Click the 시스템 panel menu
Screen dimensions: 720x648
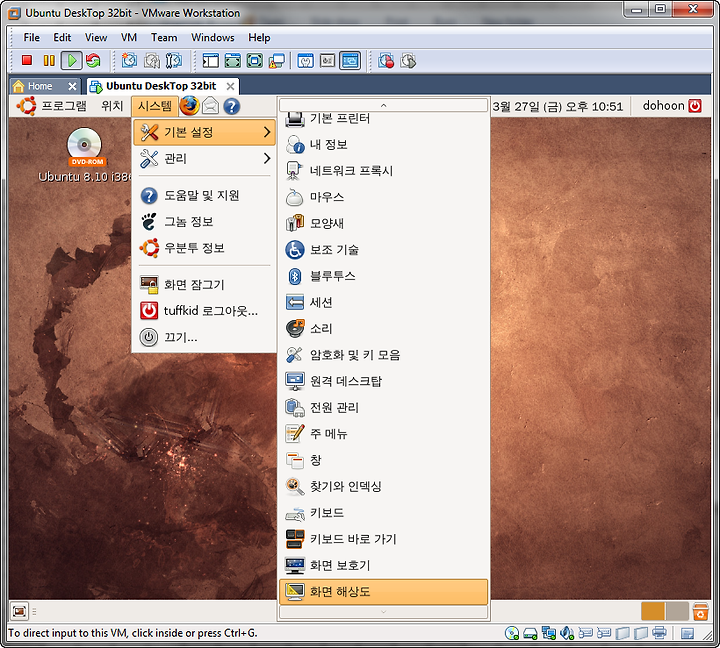pyautogui.click(x=155, y=106)
